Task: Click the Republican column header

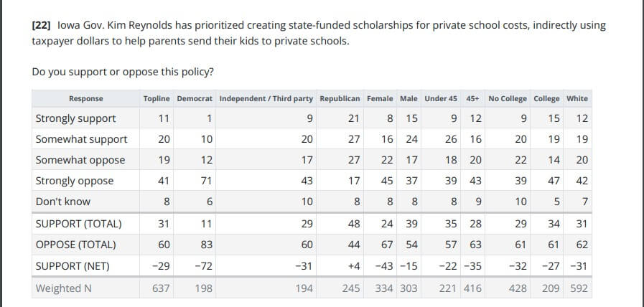Action: (x=340, y=98)
